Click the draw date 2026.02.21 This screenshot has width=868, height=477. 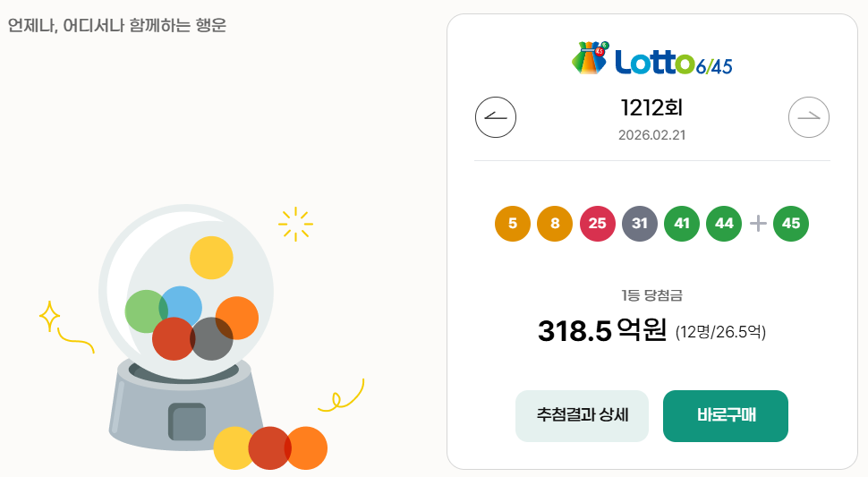click(x=651, y=135)
